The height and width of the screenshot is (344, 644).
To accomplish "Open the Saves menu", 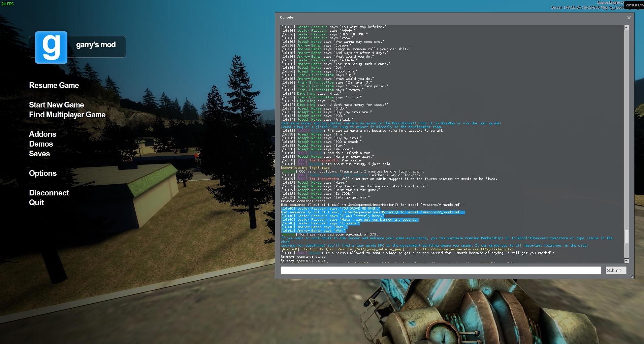I will (x=39, y=154).
